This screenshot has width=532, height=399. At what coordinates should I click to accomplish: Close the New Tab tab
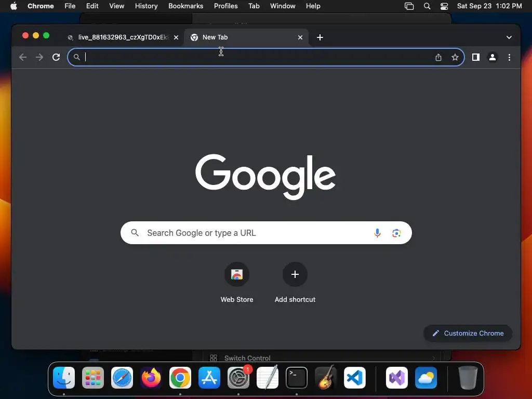point(300,37)
